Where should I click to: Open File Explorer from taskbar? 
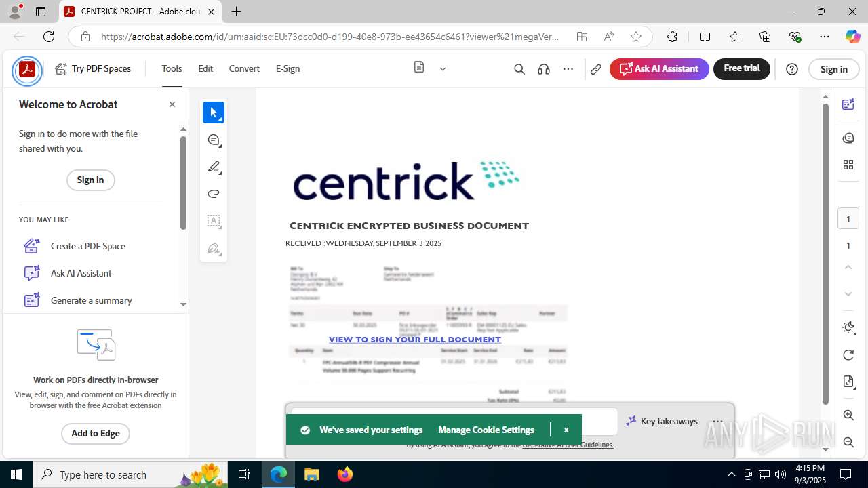tap(311, 474)
